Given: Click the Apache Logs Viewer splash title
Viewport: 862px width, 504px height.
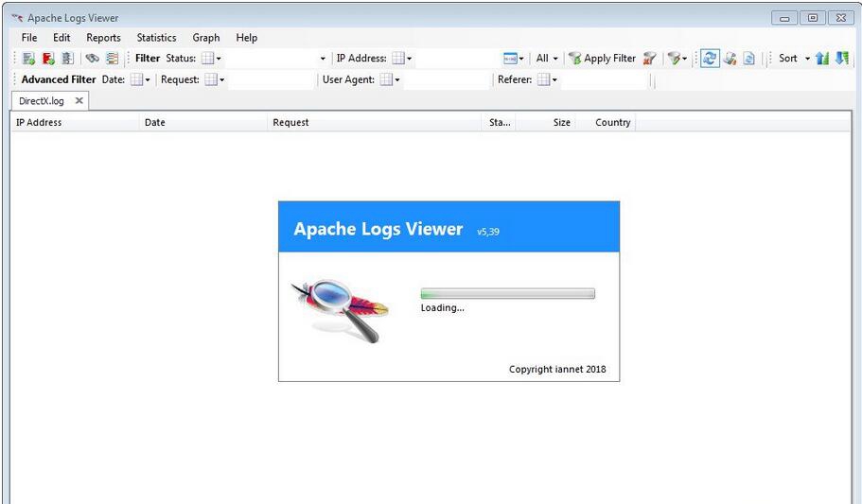Looking at the screenshot, I should (378, 229).
